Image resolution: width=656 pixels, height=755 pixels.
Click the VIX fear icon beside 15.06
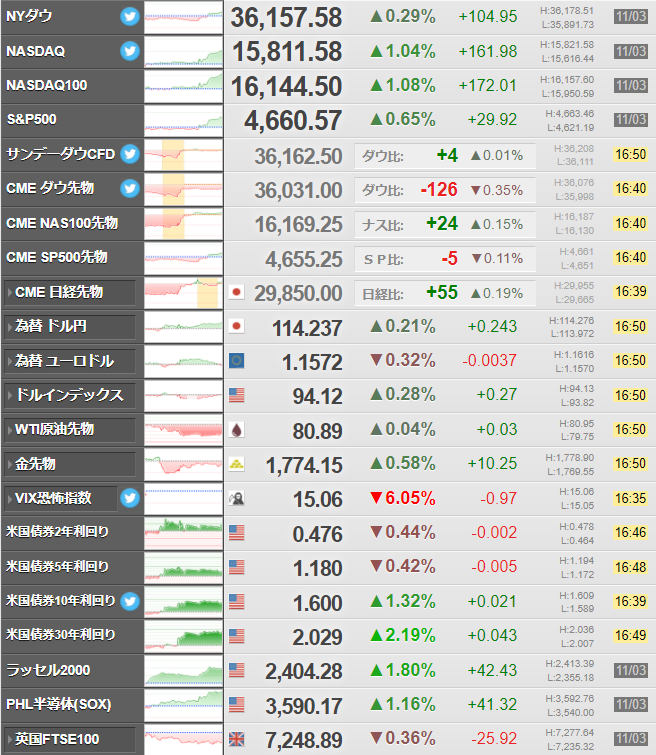pyautogui.click(x=236, y=498)
